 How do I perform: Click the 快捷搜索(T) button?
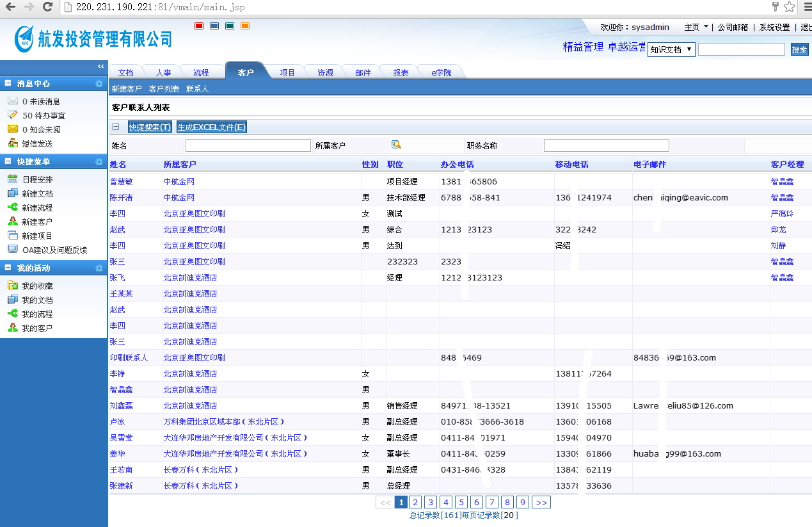pyautogui.click(x=150, y=127)
